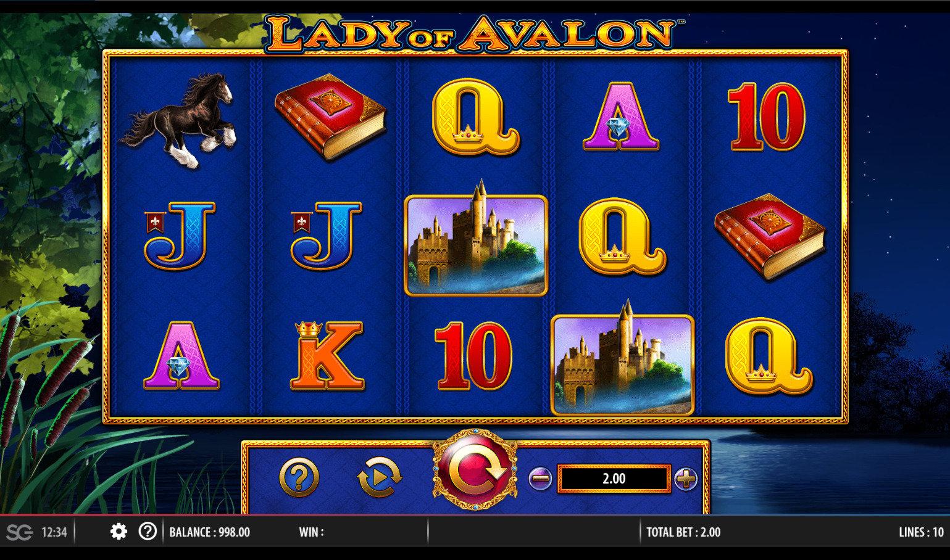
Task: Open the gold question mark paytable button
Action: 299,477
